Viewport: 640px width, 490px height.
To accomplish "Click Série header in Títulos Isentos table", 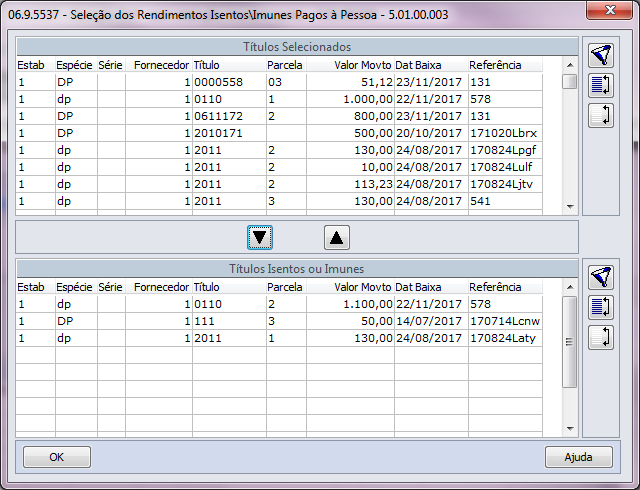I will pos(111,287).
